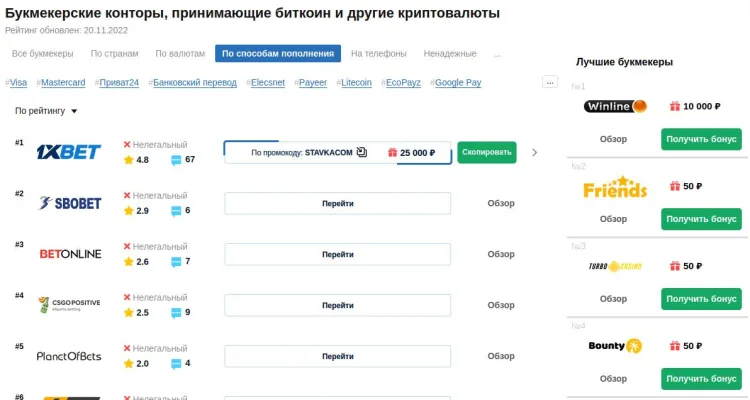Click the Bounty logo in sidebar
Image resolution: width=750 pixels, height=400 pixels.
click(615, 346)
